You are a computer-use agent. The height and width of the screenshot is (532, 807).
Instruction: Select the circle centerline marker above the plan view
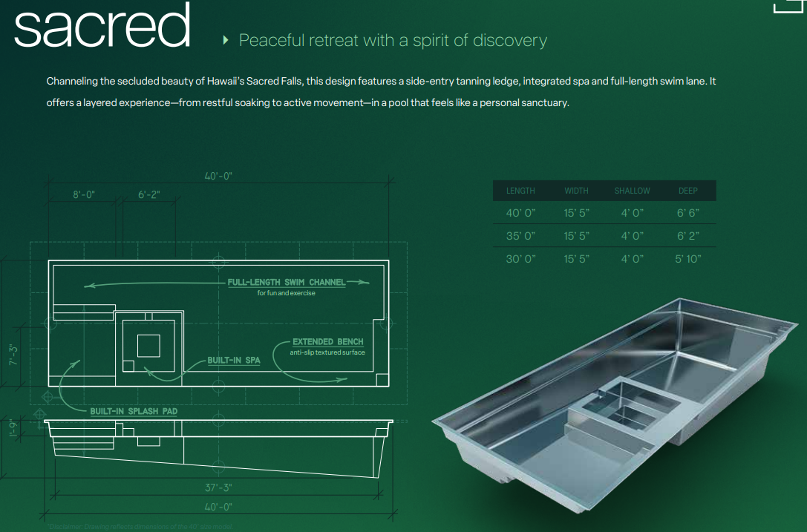pyautogui.click(x=218, y=262)
